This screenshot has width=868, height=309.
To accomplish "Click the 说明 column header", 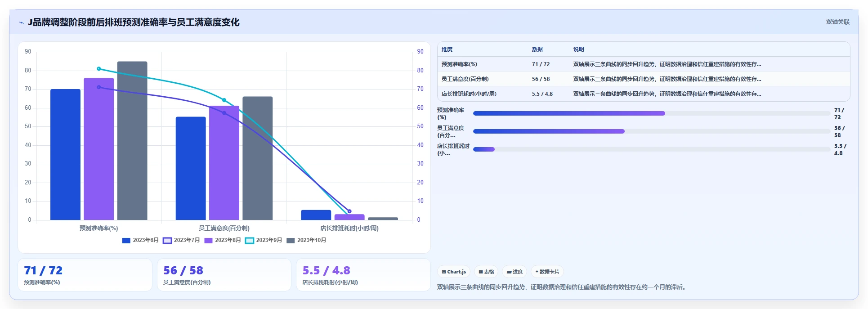I will click(x=578, y=49).
